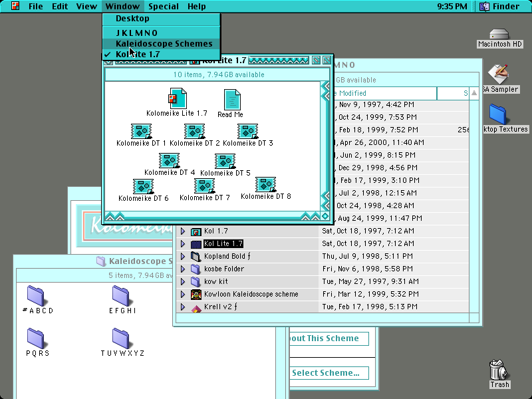
Task: Select the P Q R S folder
Action: pyautogui.click(x=36, y=338)
